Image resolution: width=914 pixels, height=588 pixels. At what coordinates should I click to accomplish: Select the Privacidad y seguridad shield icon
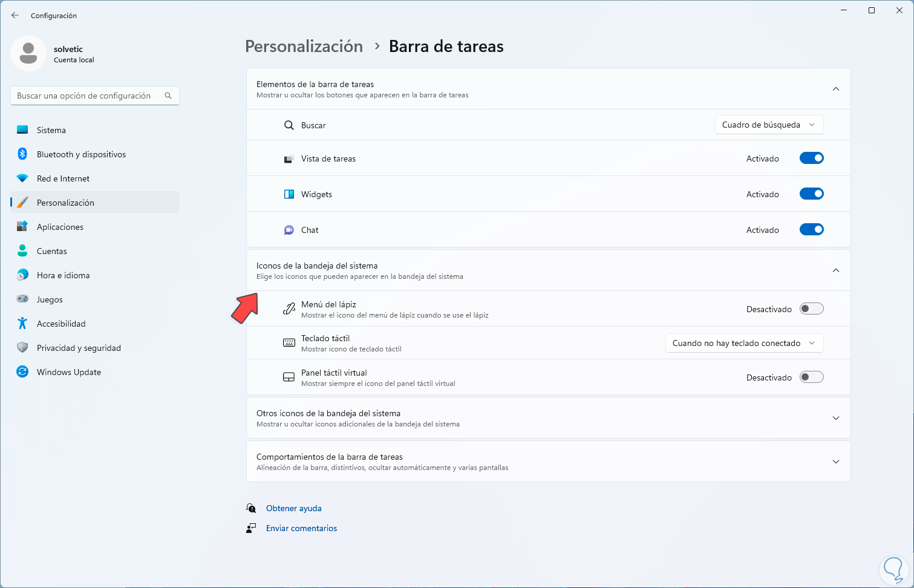[22, 348]
